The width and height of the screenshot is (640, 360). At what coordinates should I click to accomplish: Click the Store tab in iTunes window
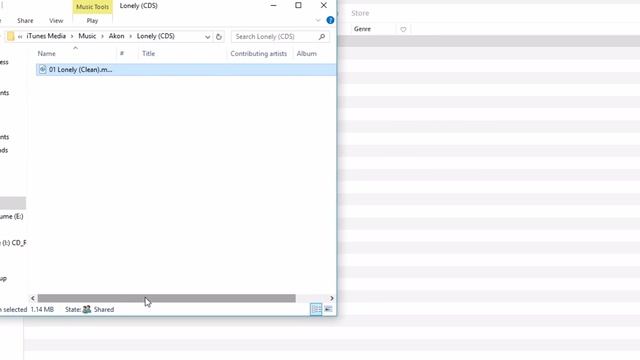(x=360, y=13)
